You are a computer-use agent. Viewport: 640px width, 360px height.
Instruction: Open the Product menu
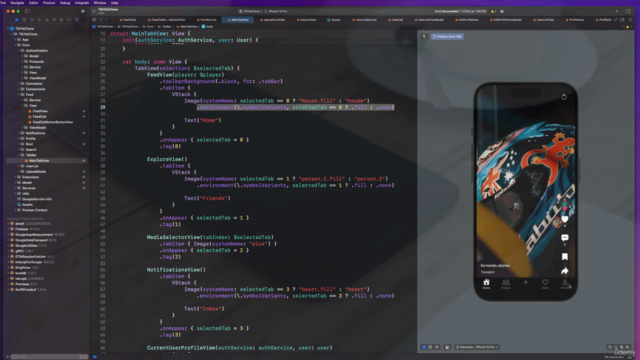(49, 3)
